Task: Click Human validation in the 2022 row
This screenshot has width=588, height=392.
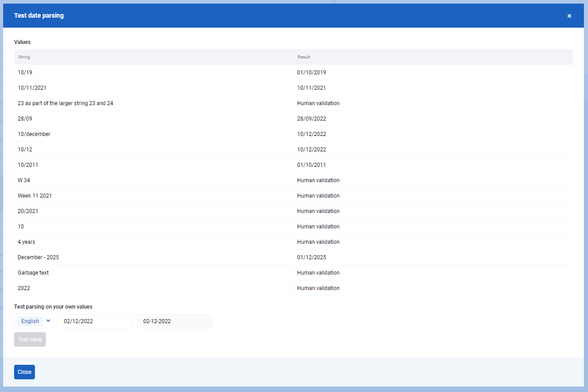Action: pos(318,288)
